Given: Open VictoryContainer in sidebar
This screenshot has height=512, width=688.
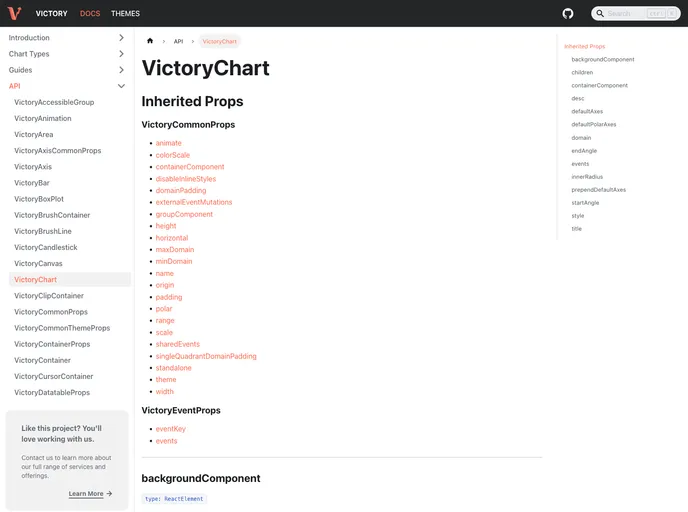Looking at the screenshot, I should click(x=42, y=360).
